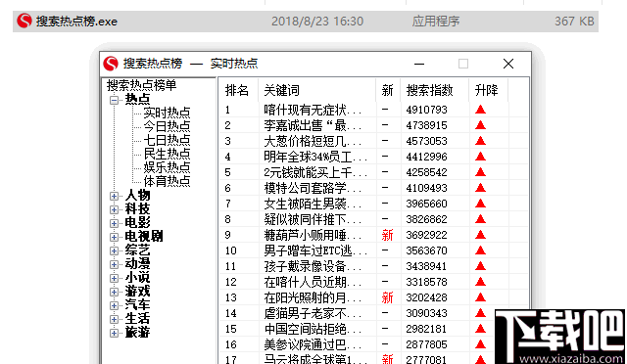Open 实时热点 in the tree
The height and width of the screenshot is (364, 627).
[167, 113]
